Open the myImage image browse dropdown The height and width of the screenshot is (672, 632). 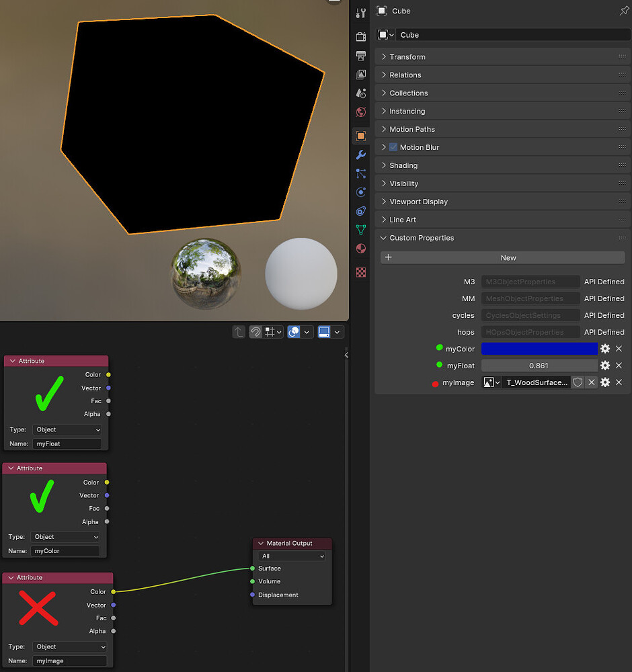tap(491, 382)
